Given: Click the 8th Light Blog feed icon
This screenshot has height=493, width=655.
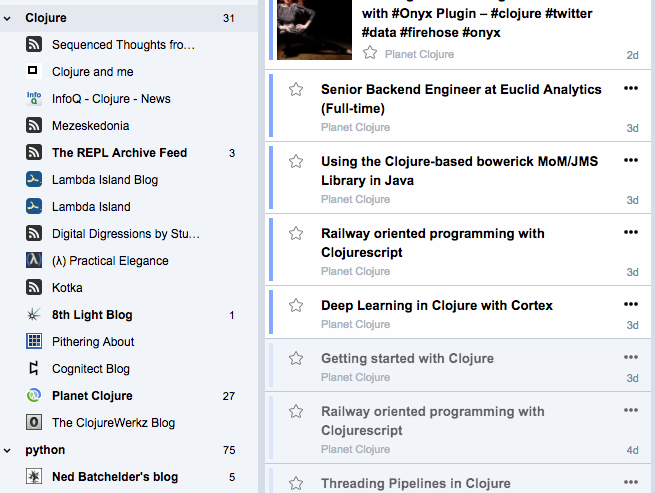Looking at the screenshot, I should [33, 315].
